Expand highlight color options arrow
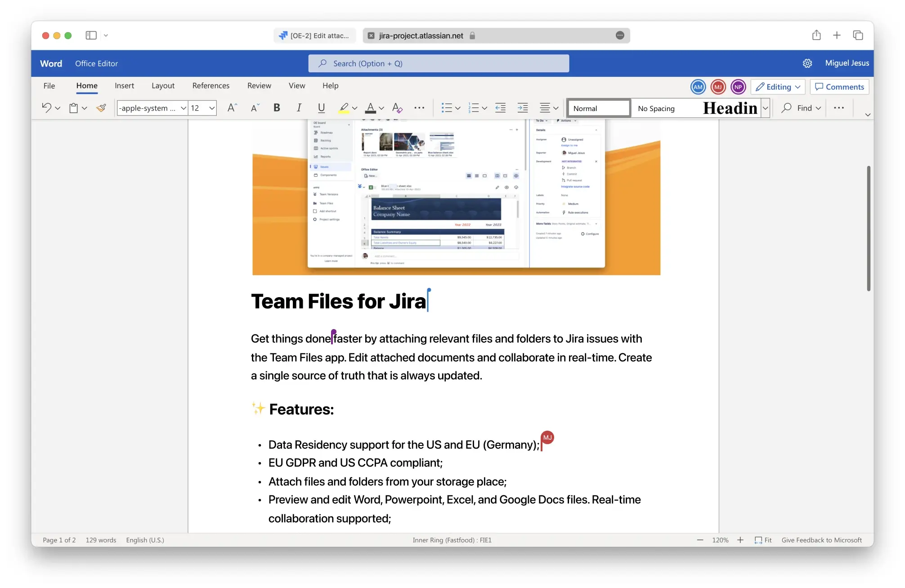The image size is (905, 588). click(355, 108)
